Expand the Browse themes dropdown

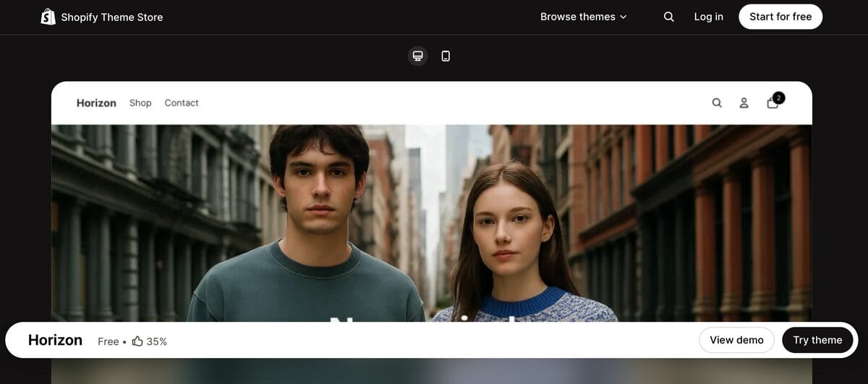(584, 17)
